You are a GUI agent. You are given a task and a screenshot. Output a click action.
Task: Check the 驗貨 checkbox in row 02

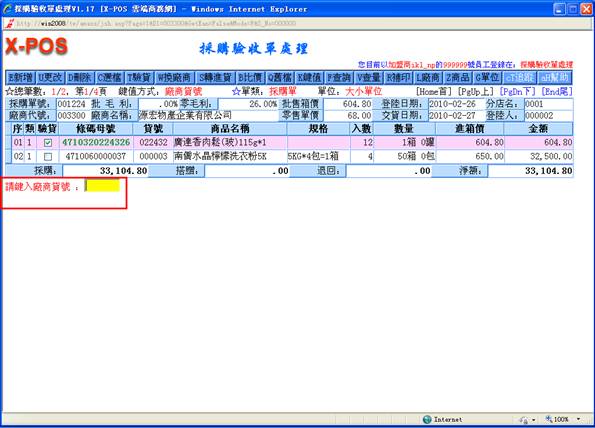pyautogui.click(x=48, y=156)
